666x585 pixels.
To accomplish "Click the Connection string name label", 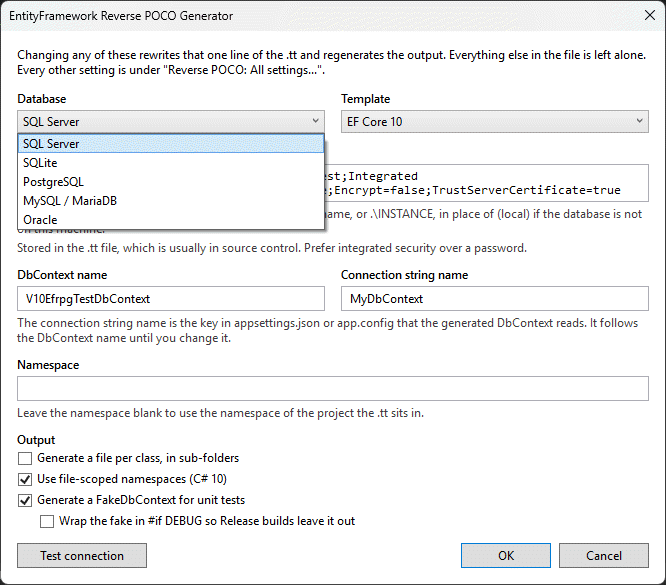I will click(404, 275).
